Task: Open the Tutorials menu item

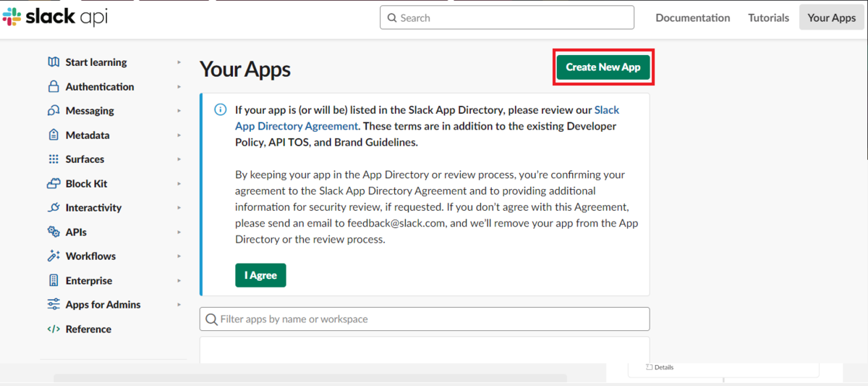Action: [x=768, y=18]
